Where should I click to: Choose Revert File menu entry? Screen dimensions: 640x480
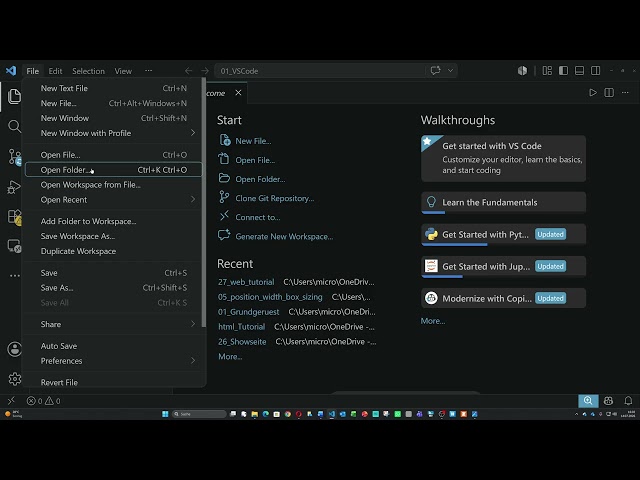[x=113, y=382]
